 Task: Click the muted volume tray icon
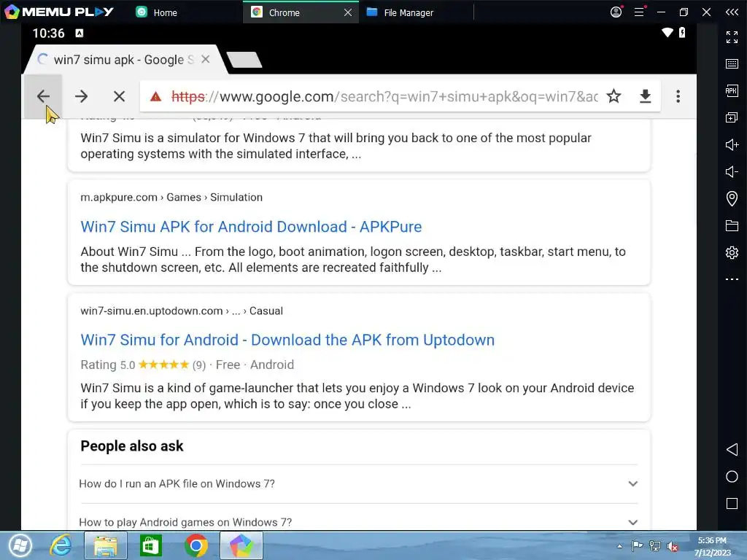[x=672, y=546]
